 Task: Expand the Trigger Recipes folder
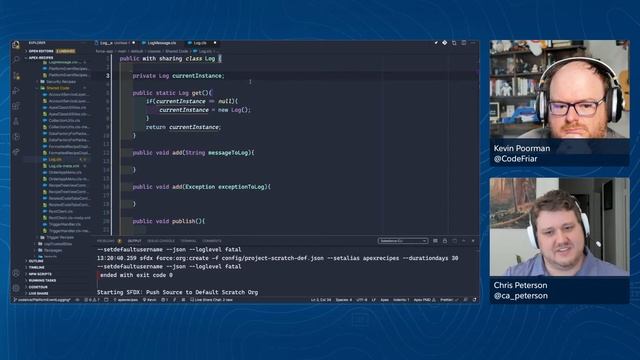pyautogui.click(x=60, y=237)
